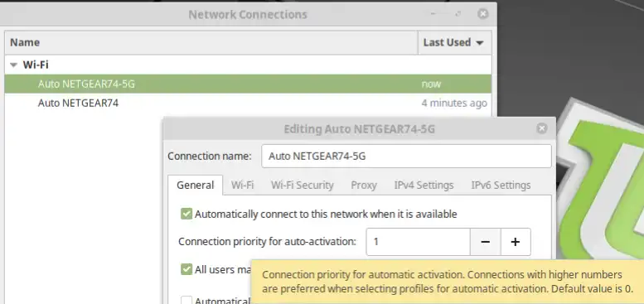The height and width of the screenshot is (304, 644).
Task: Toggle All users may connect checkbox
Action: click(186, 269)
